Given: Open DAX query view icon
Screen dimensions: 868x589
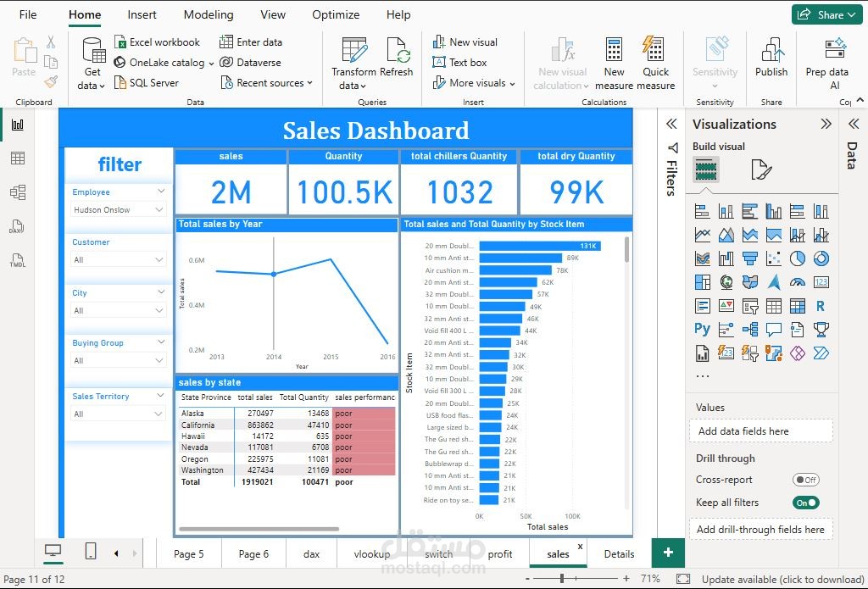Looking at the screenshot, I should click(17, 226).
